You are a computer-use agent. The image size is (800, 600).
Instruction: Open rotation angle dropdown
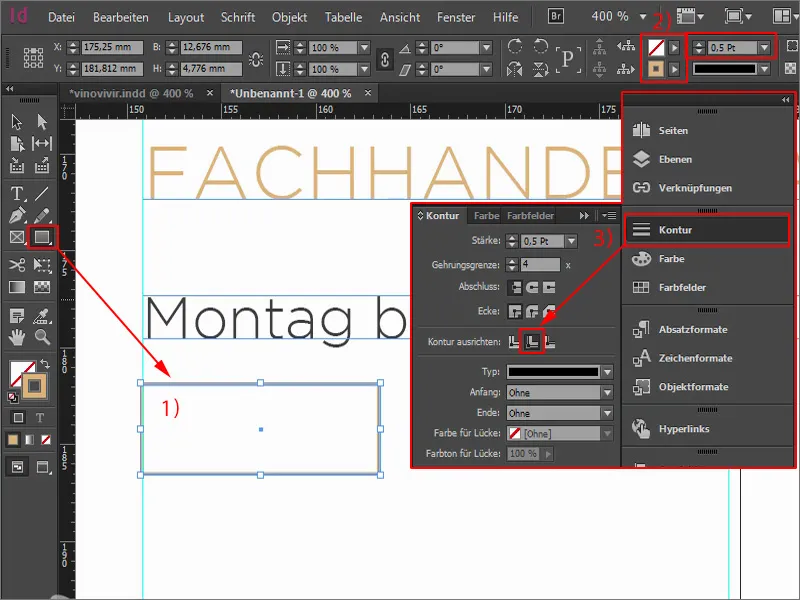[x=487, y=47]
